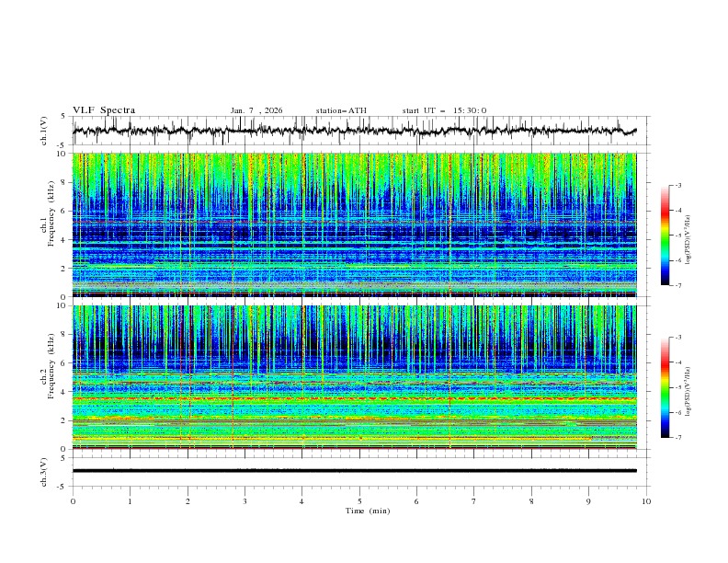
Task: Click the "start UT = 15:30:0" text
Action: click(x=444, y=110)
